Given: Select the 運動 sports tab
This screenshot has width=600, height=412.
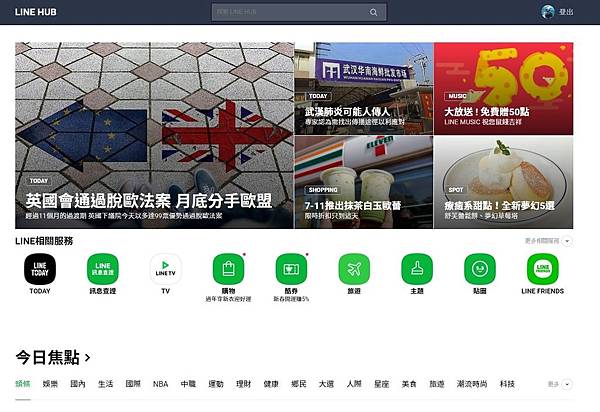Looking at the screenshot, I should (x=216, y=384).
